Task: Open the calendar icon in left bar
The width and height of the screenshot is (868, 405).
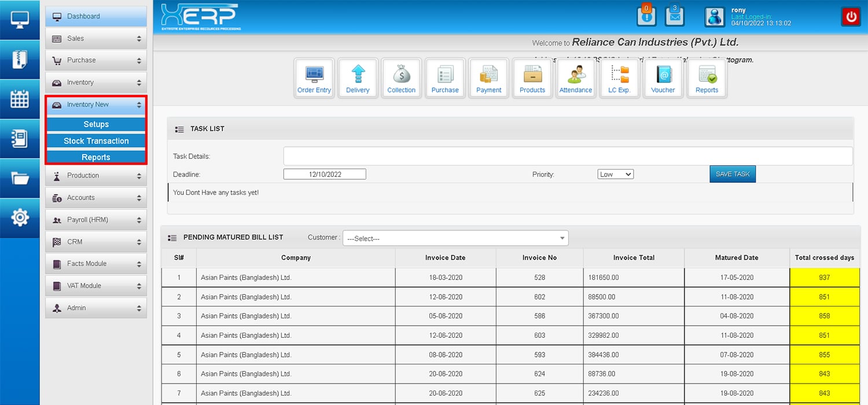Action: (20, 99)
